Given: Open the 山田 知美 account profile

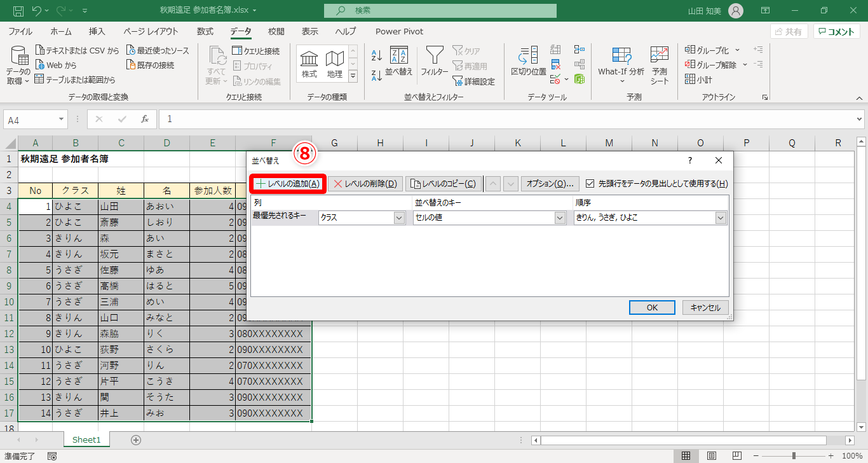Looking at the screenshot, I should coord(715,11).
